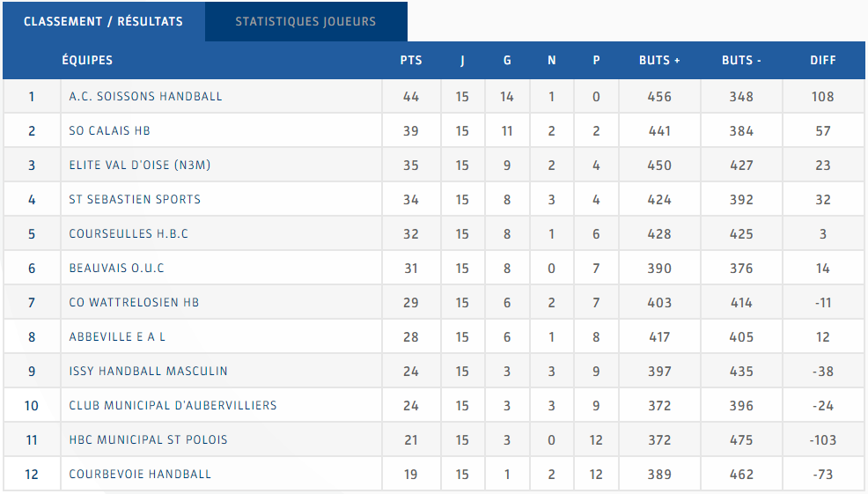Select Courseulles H.B.C team name

[x=129, y=234]
